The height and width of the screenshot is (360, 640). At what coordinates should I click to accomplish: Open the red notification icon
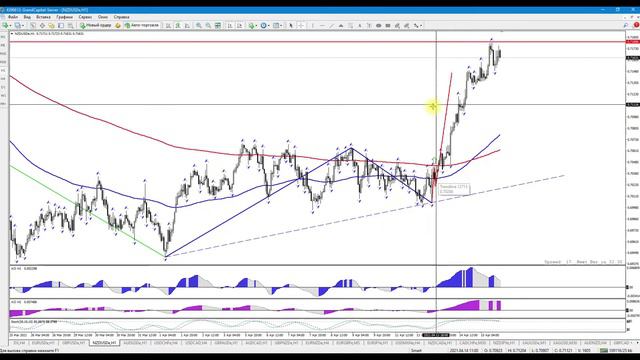point(636,25)
